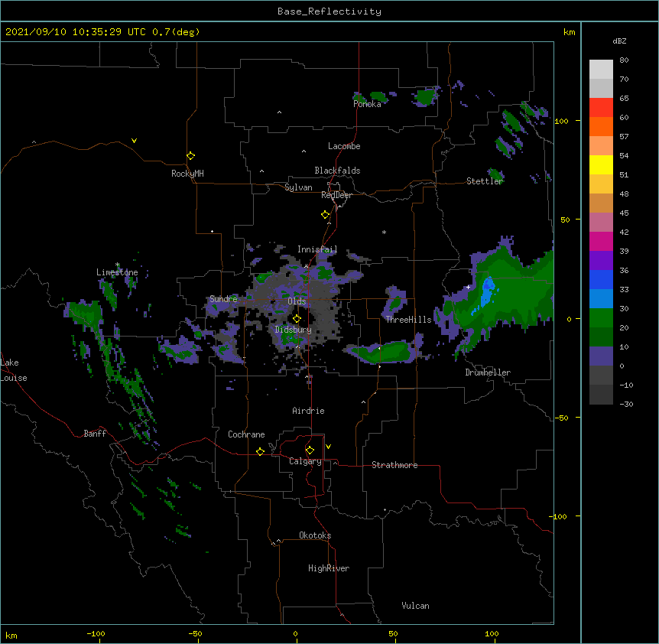Click the HighRiver label

(x=329, y=568)
